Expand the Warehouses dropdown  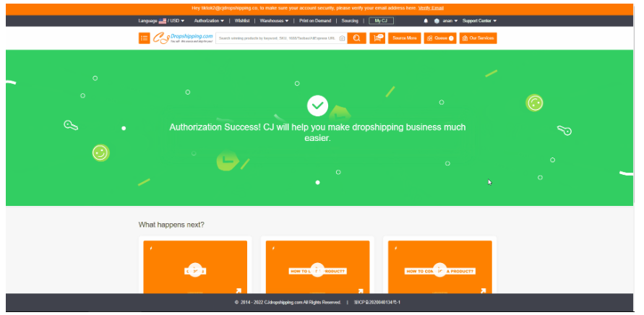[x=274, y=21]
